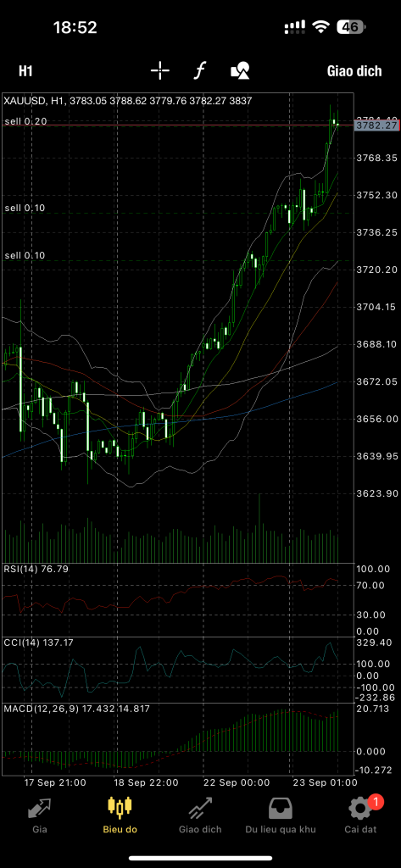401x868 pixels.
Task: Tap the MACD 20.713 scale label
Action: 371,709
